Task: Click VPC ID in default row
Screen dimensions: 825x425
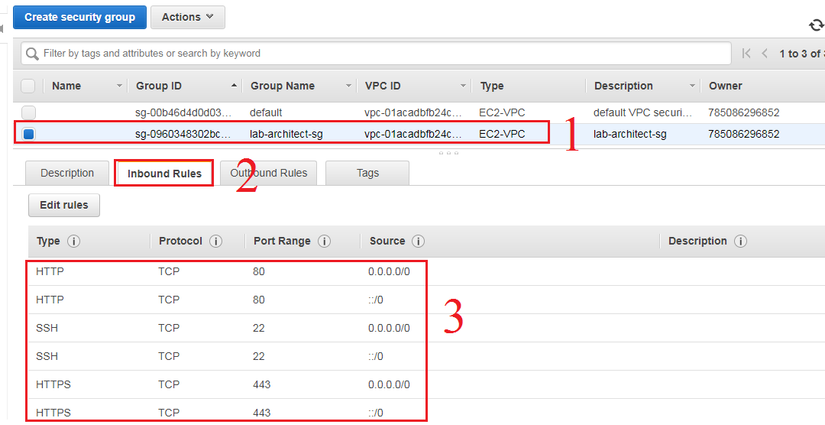Action: [414, 113]
